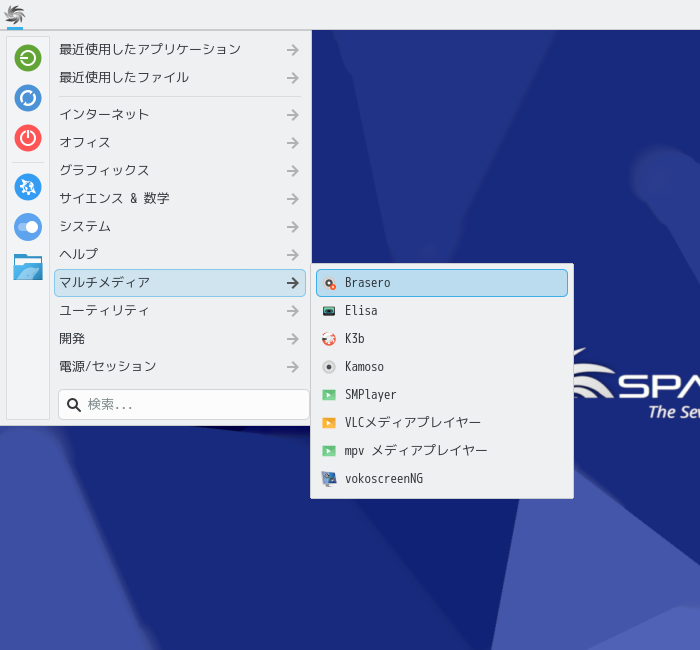Image resolution: width=700 pixels, height=650 pixels.
Task: Open the オフィス category
Action: point(180,143)
